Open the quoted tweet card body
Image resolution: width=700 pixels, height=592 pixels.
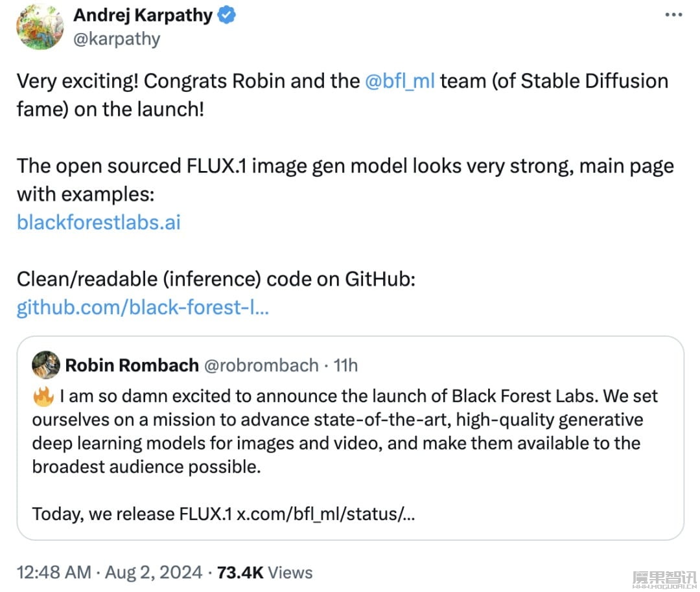pos(351,438)
